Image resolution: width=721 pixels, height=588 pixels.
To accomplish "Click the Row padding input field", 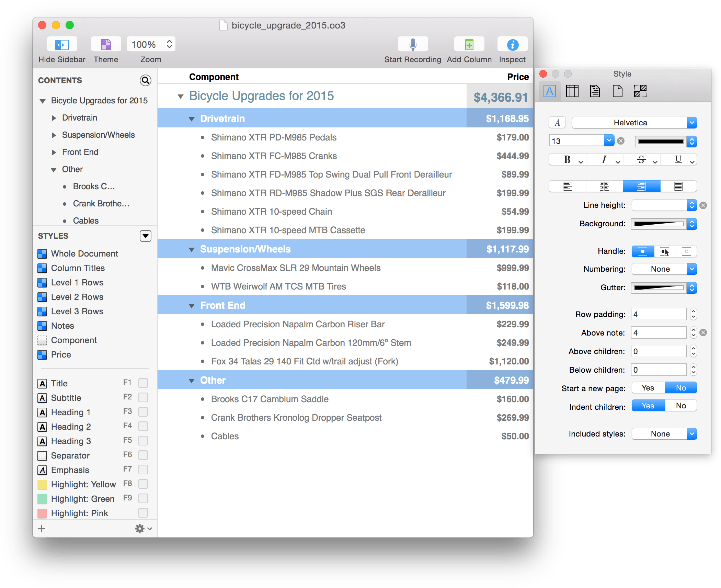I will pyautogui.click(x=659, y=314).
